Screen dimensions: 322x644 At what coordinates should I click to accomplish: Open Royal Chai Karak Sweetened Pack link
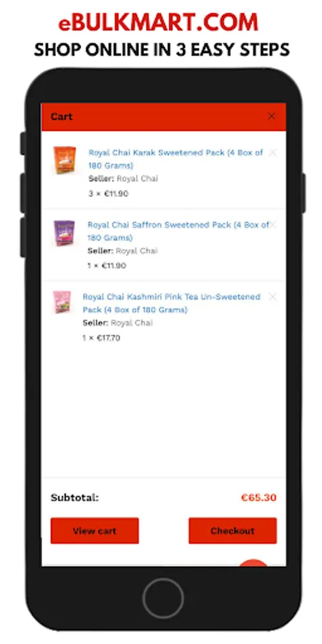(x=176, y=159)
